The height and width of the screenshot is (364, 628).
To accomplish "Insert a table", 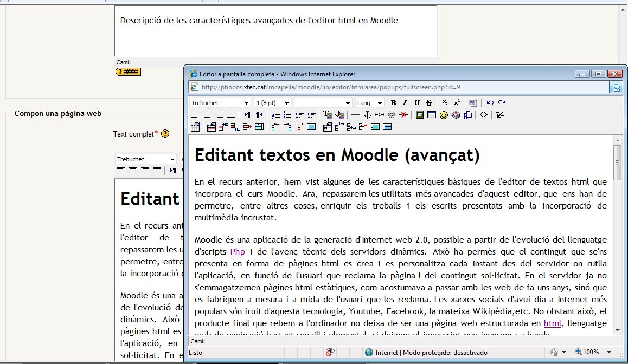I will point(431,115).
